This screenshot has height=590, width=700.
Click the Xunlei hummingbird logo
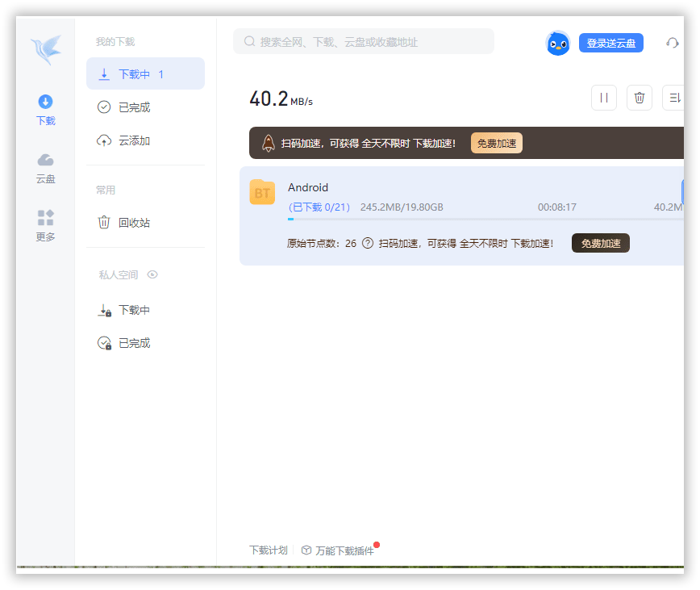pos(46,49)
